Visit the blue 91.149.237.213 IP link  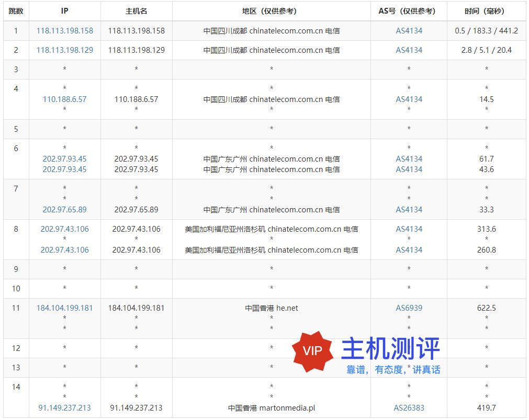(65, 408)
